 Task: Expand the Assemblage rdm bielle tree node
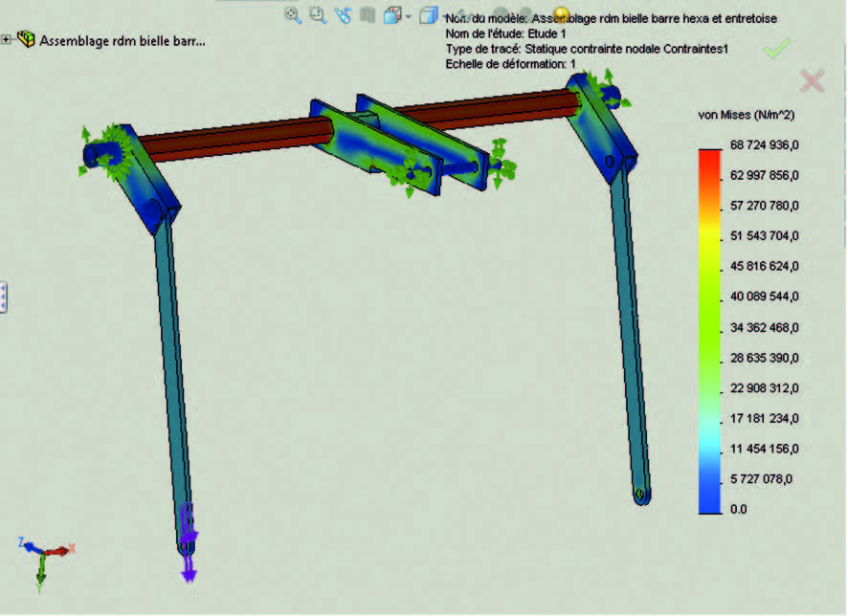[7, 40]
